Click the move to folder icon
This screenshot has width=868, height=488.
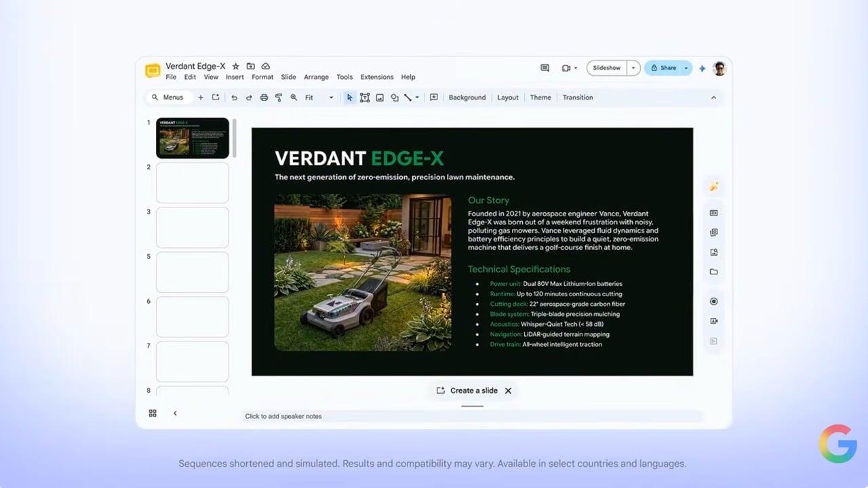251,66
